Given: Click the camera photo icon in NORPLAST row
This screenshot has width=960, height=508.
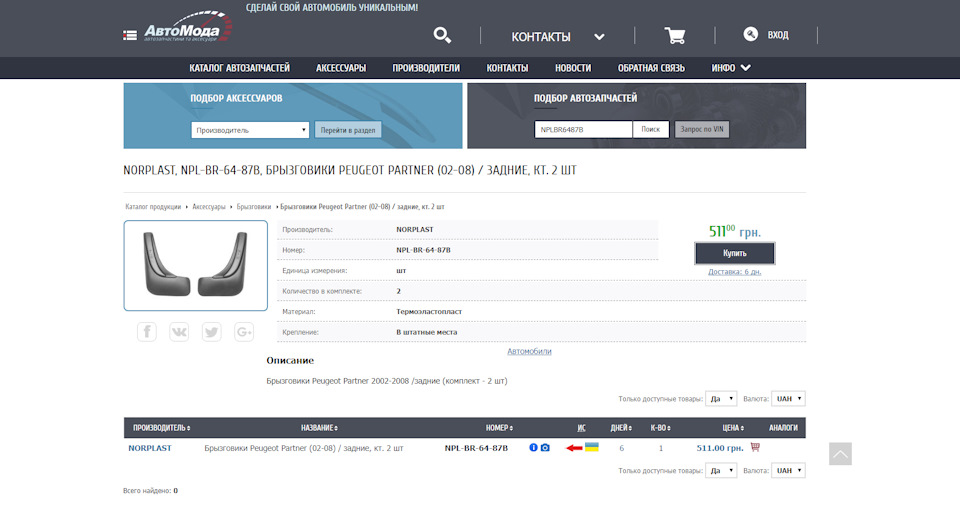Looking at the screenshot, I should tap(545, 447).
